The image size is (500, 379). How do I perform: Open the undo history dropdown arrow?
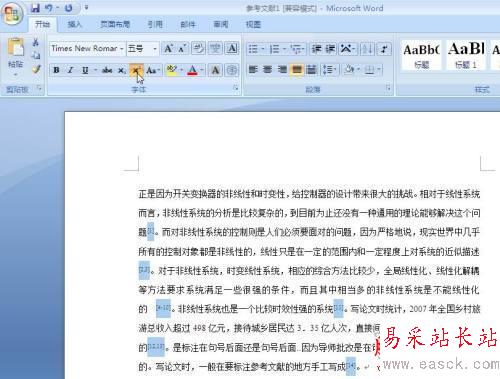pos(57,8)
